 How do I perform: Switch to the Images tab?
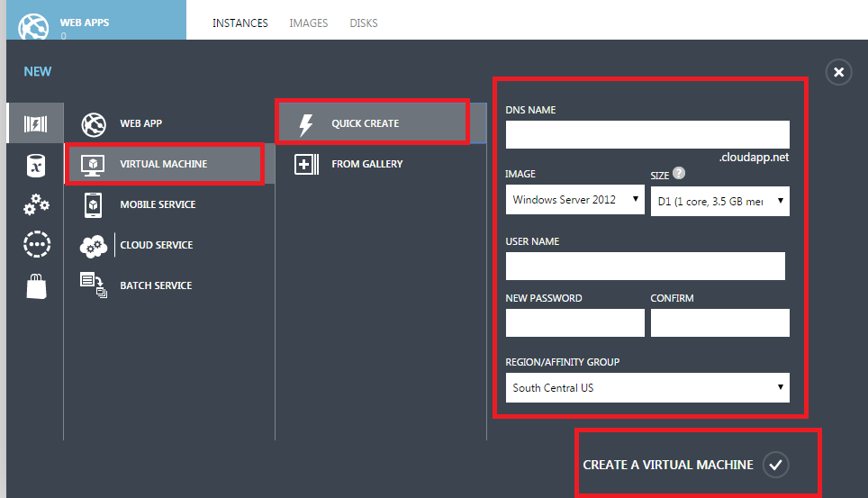coord(308,23)
